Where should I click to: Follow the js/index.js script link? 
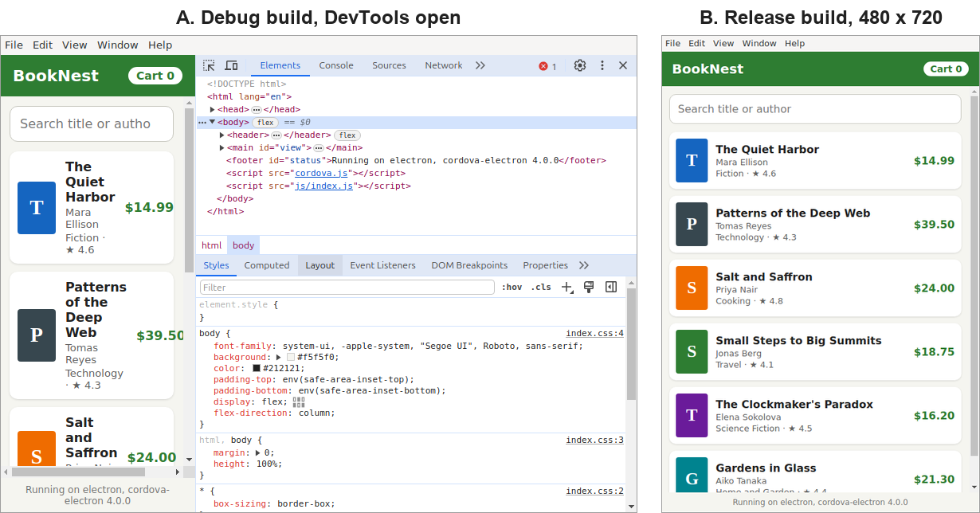[323, 186]
